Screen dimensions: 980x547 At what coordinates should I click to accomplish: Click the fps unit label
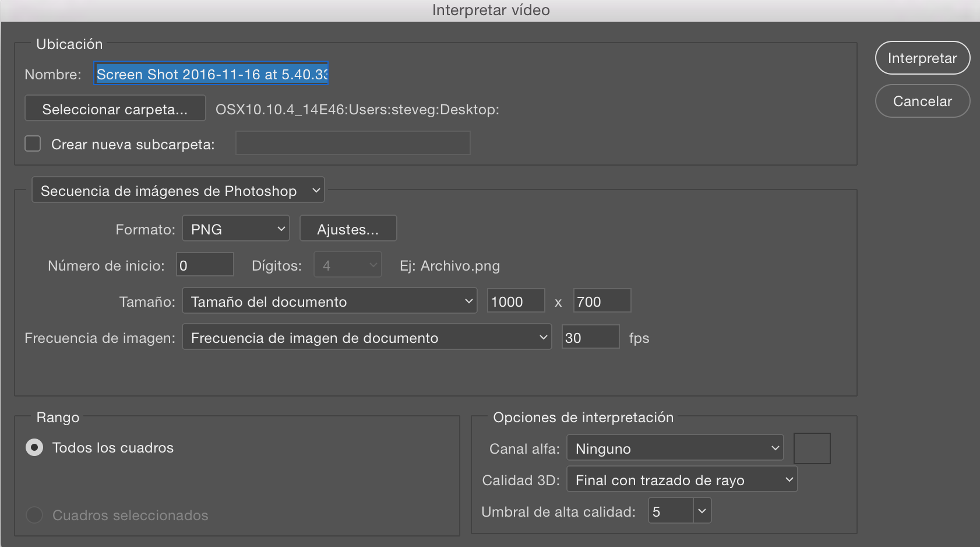click(639, 338)
